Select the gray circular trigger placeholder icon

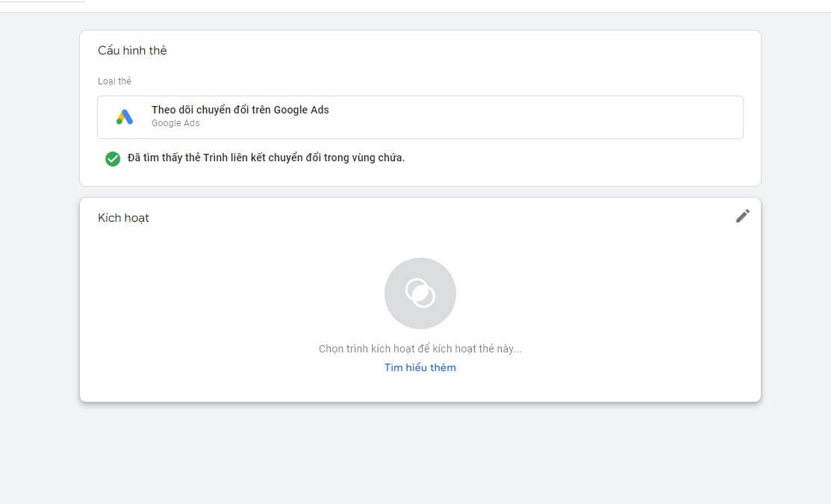tap(420, 293)
